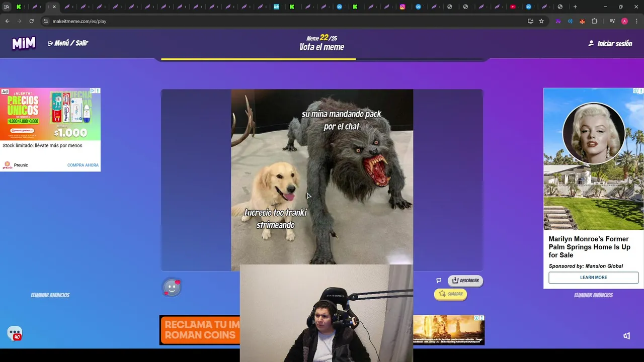Click the meme vote progress bar
The width and height of the screenshot is (644, 362).
point(322,59)
